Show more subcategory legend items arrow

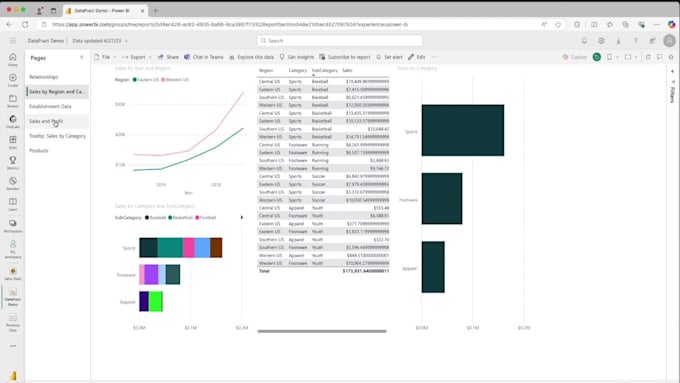click(242, 217)
